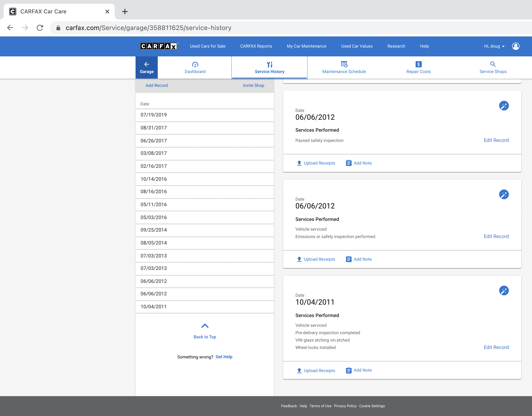The image size is (532, 416).
Task: Click the Back to Top chevron icon
Action: pos(205,326)
